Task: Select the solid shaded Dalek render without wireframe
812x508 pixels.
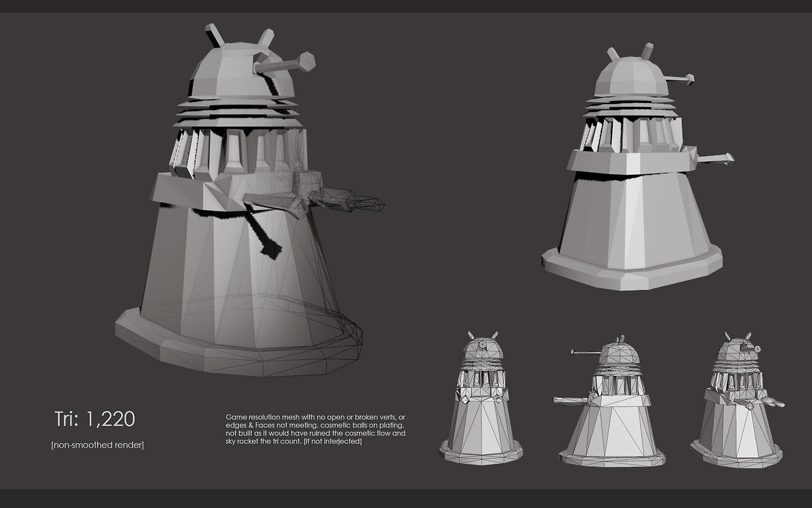Action: click(638, 168)
